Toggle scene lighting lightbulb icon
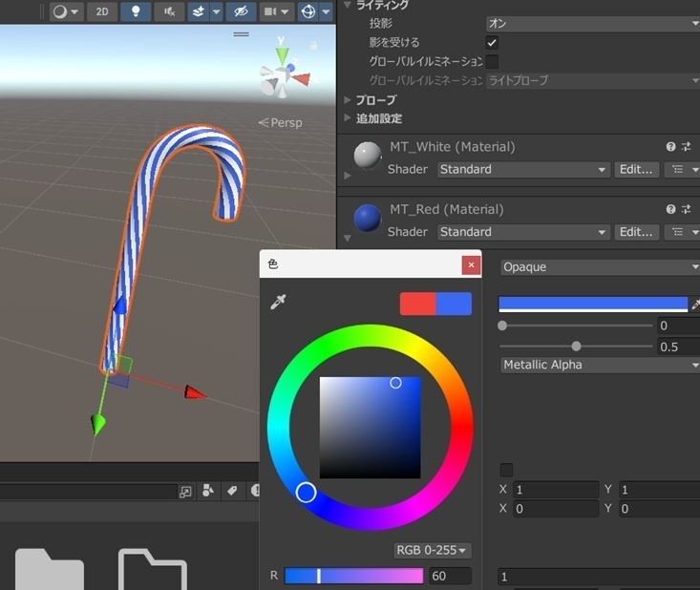 136,11
